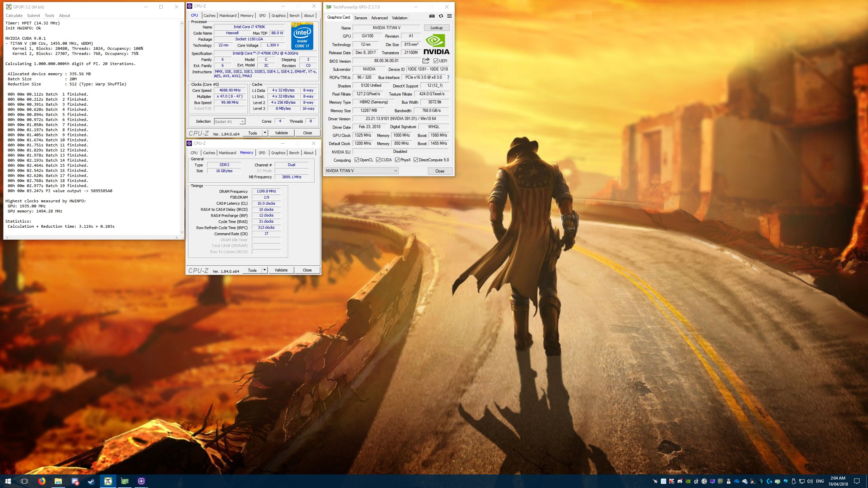Screen dimensions: 868x488
Task: Click the Lookup button in GPU-Z
Action: (x=436, y=28)
